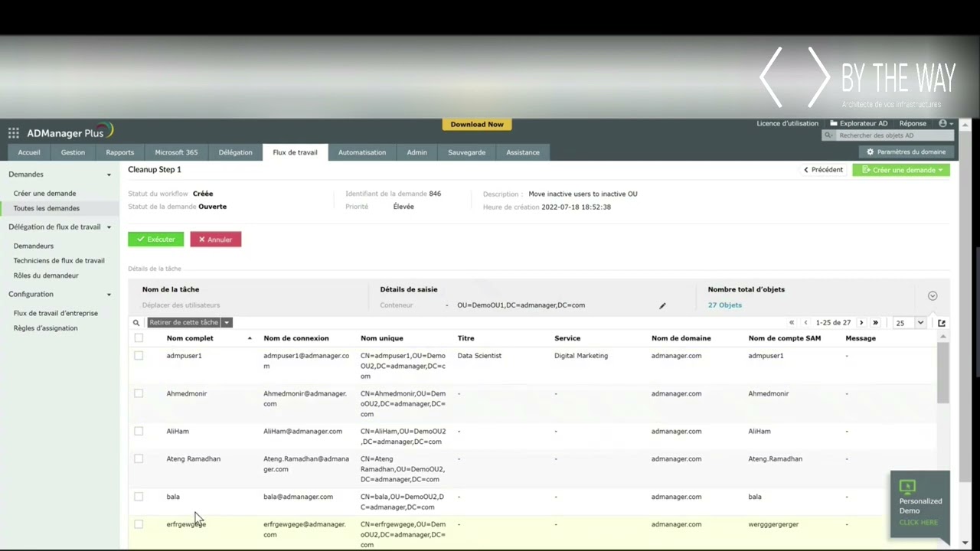Click the green Exécuter button
The width and height of the screenshot is (980, 551).
coord(156,240)
